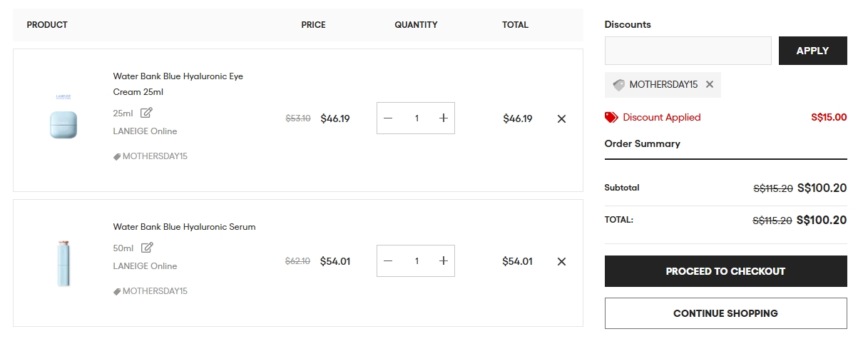Decrease quantity of Hyaluronic Serum
Screen dimensions: 868x339
pos(388,261)
